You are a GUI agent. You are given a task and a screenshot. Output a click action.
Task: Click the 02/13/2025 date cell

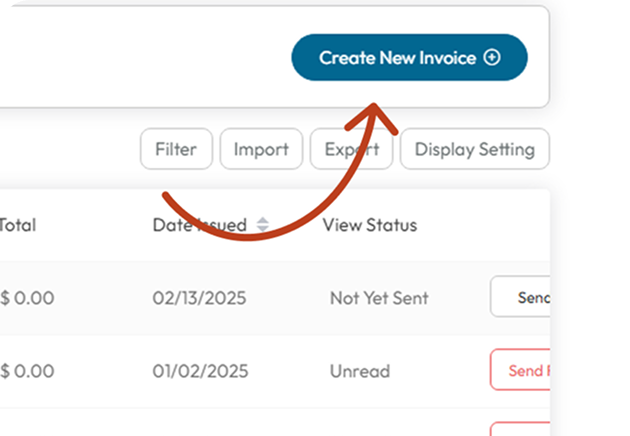[x=199, y=297]
